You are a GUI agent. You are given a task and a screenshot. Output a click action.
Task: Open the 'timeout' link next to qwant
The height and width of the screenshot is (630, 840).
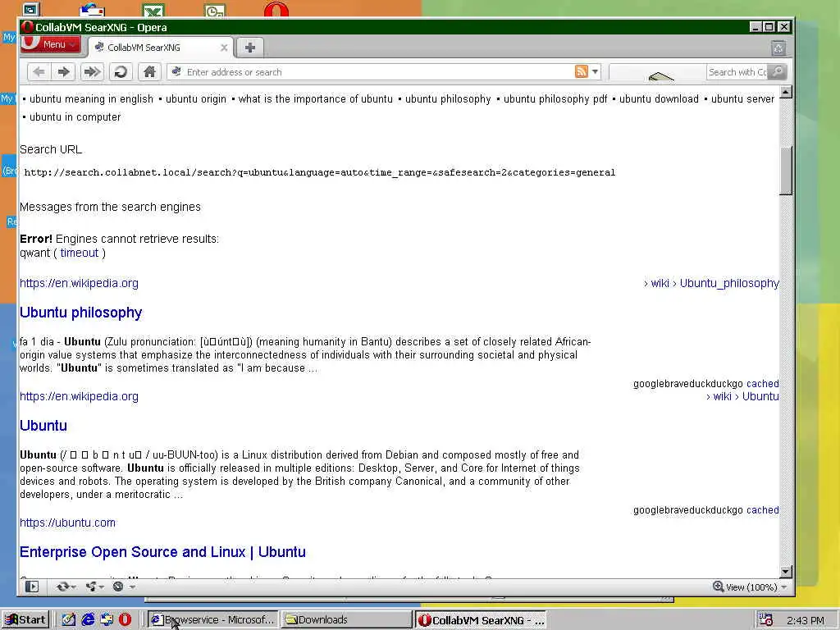point(80,253)
